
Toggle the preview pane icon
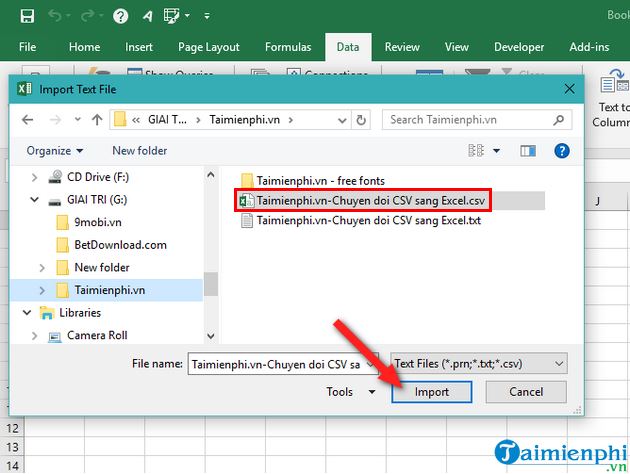pyautogui.click(x=528, y=151)
